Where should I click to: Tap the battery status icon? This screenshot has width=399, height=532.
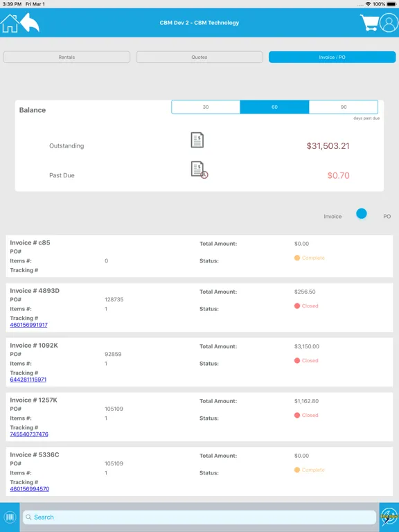(391, 4)
